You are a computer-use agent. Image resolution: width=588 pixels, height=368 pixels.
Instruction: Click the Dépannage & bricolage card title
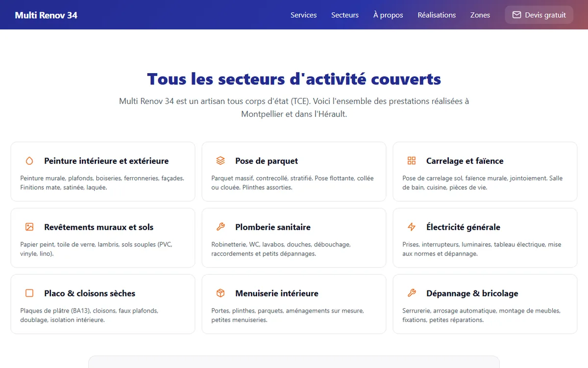[472, 293]
